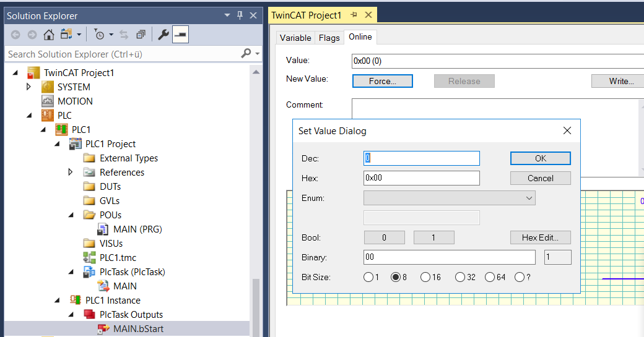Screen dimensions: 644x337
Task: Select the GVLs folder row
Action: coord(110,201)
